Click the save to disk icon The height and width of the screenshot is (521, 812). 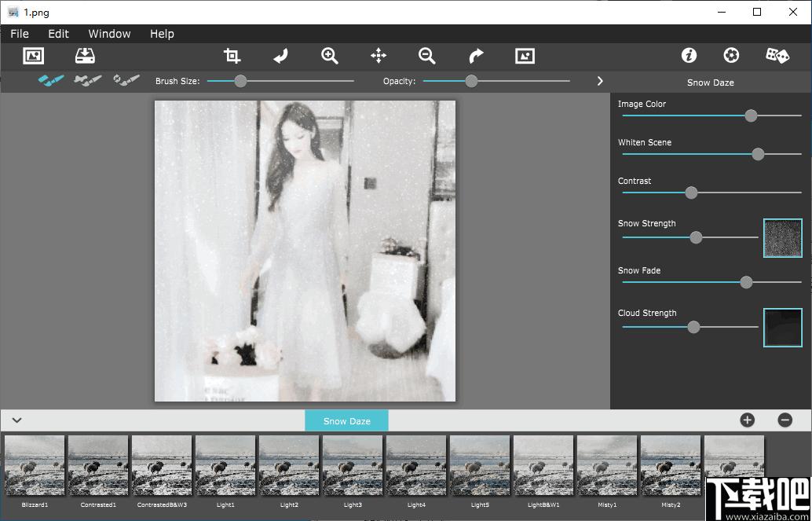pos(85,56)
